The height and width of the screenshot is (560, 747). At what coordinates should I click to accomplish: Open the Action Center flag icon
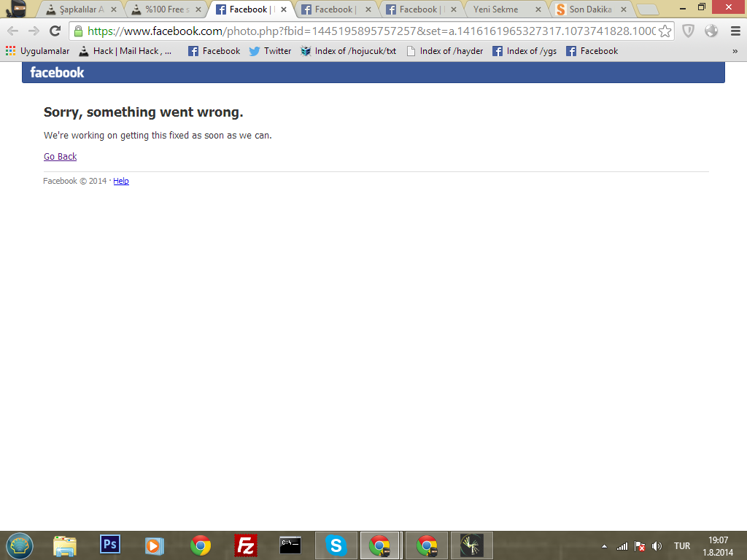click(640, 546)
